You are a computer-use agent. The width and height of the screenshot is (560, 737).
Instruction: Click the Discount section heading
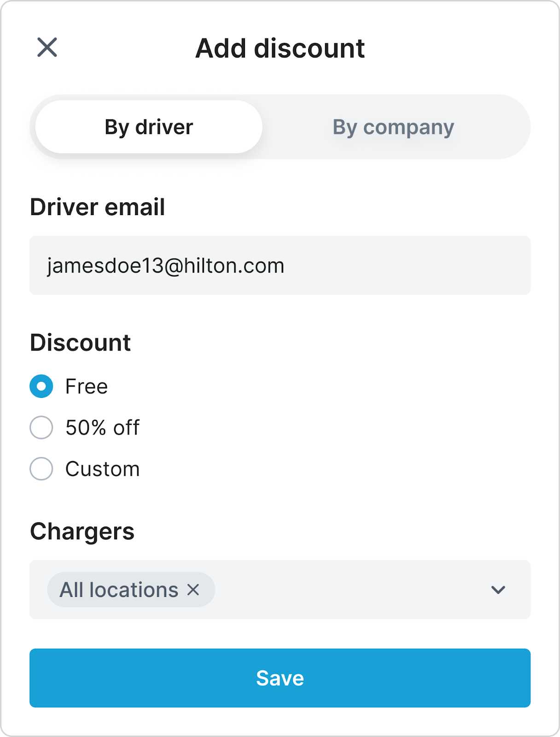click(x=81, y=343)
